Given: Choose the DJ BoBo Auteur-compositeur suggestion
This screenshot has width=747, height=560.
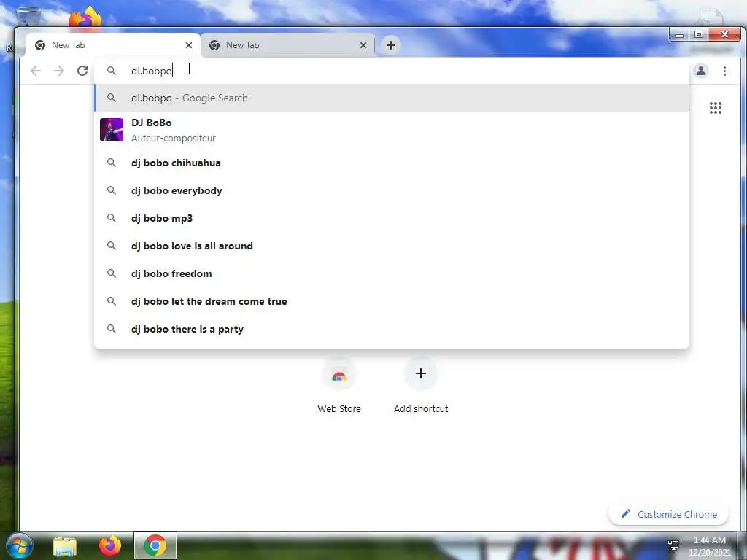Looking at the screenshot, I should click(x=392, y=130).
